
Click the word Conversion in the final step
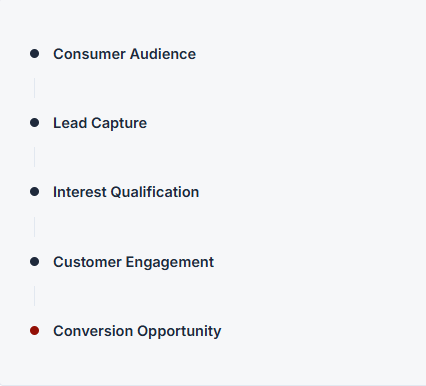pyautogui.click(x=93, y=331)
